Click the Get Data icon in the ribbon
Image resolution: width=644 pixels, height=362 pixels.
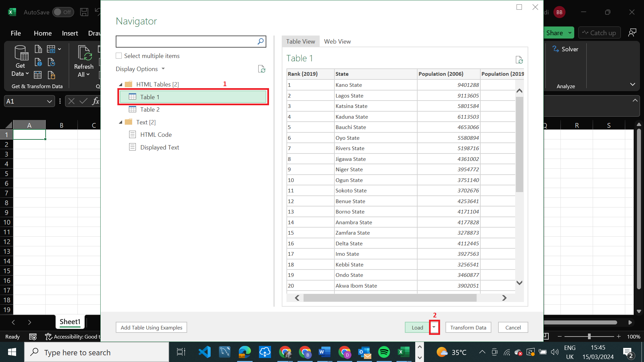coord(21,54)
